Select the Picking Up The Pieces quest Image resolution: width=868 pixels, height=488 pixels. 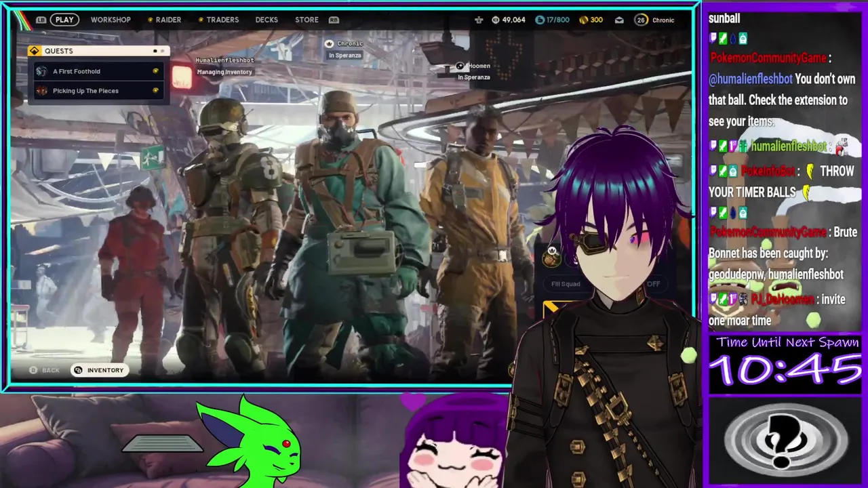point(100,91)
